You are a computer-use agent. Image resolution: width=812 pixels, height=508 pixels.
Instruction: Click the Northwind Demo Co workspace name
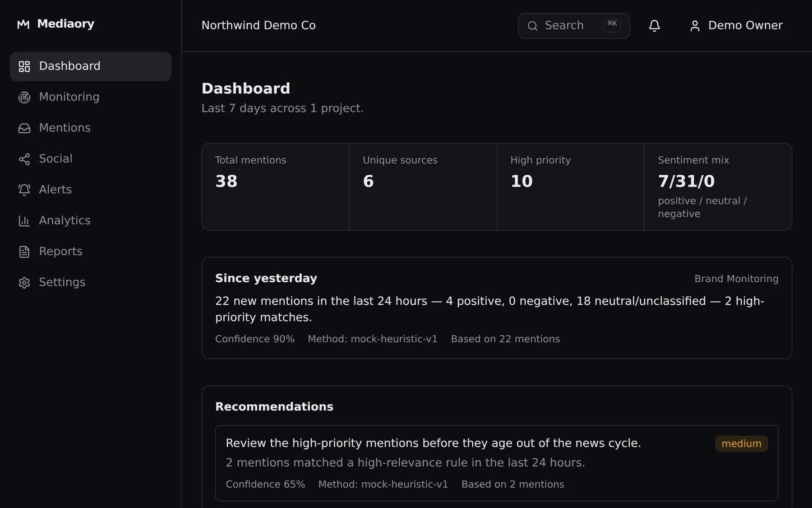pyautogui.click(x=258, y=25)
